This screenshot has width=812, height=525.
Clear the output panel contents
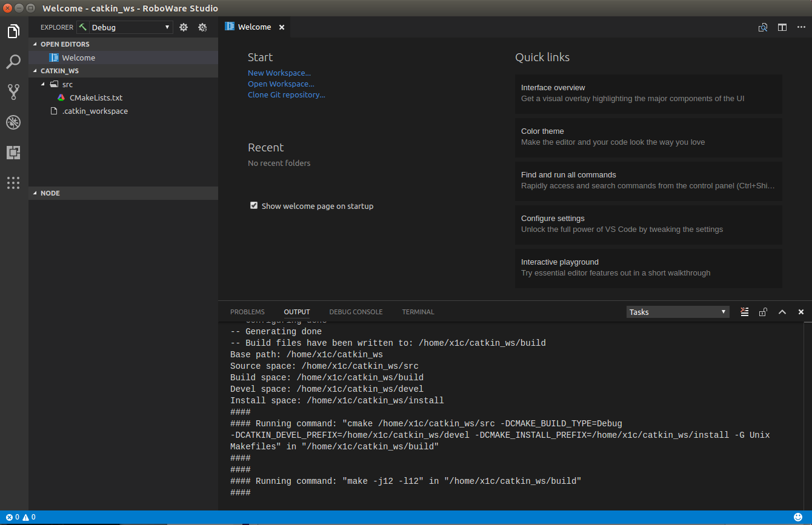click(744, 312)
